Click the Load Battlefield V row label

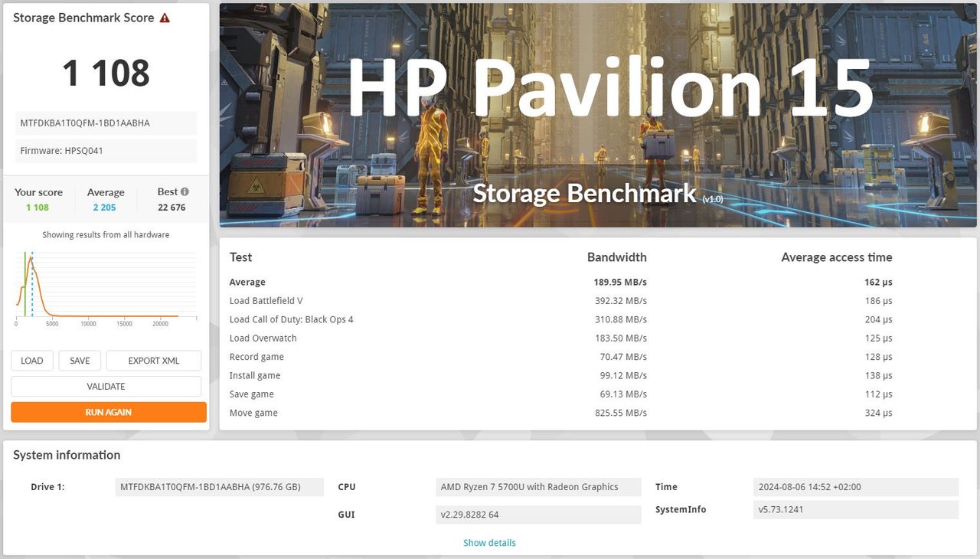point(266,301)
